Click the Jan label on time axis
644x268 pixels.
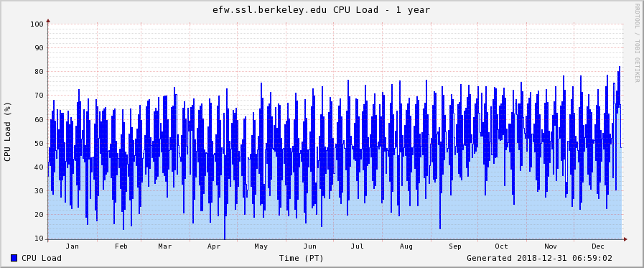tap(73, 246)
